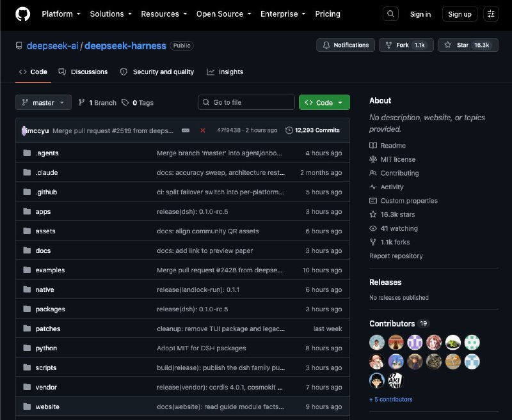Switch to the Discussions tab
Screen dimensions: 512x420
pos(83,72)
